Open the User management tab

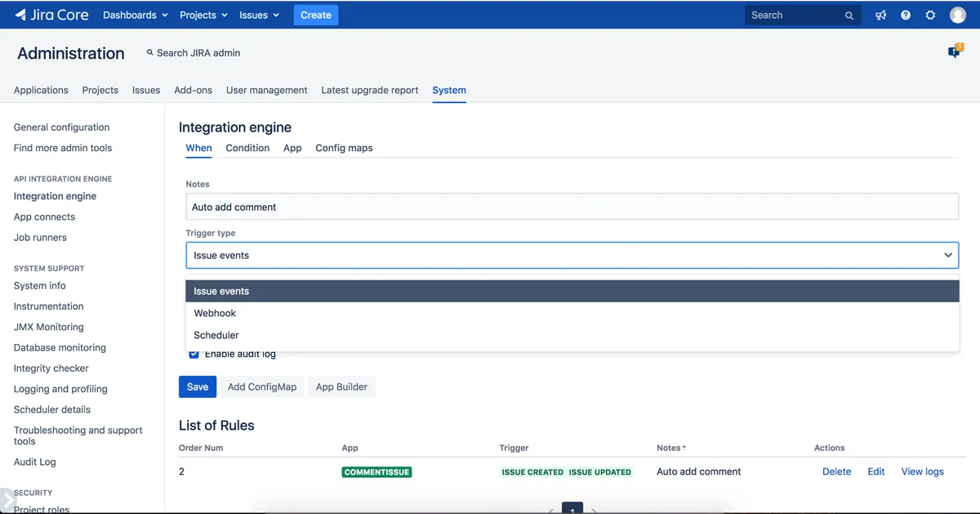(267, 90)
